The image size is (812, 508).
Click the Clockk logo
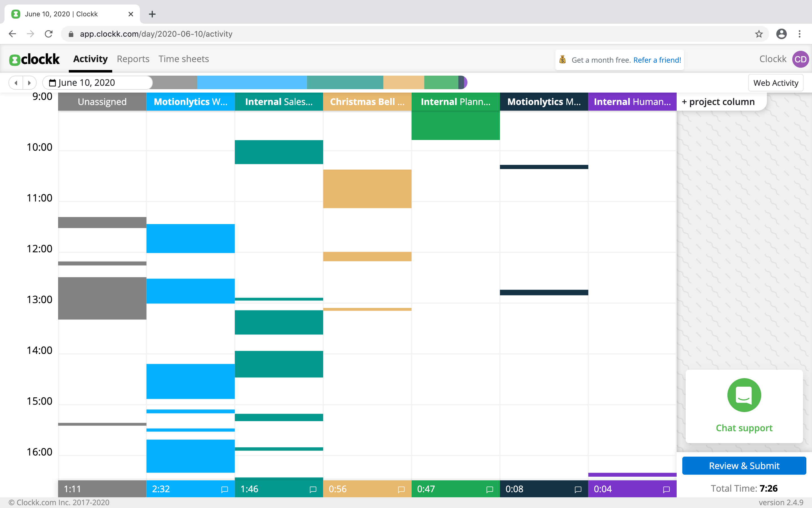pos(35,59)
